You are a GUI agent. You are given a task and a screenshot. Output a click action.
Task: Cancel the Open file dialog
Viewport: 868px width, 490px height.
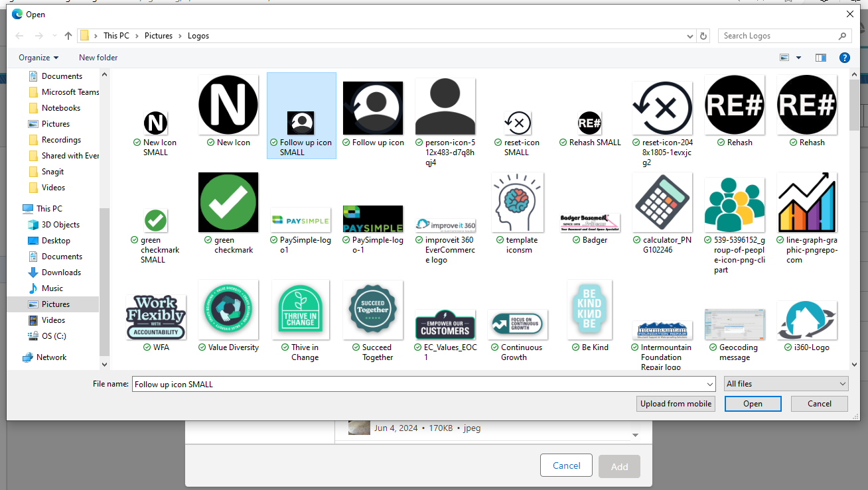pos(820,404)
